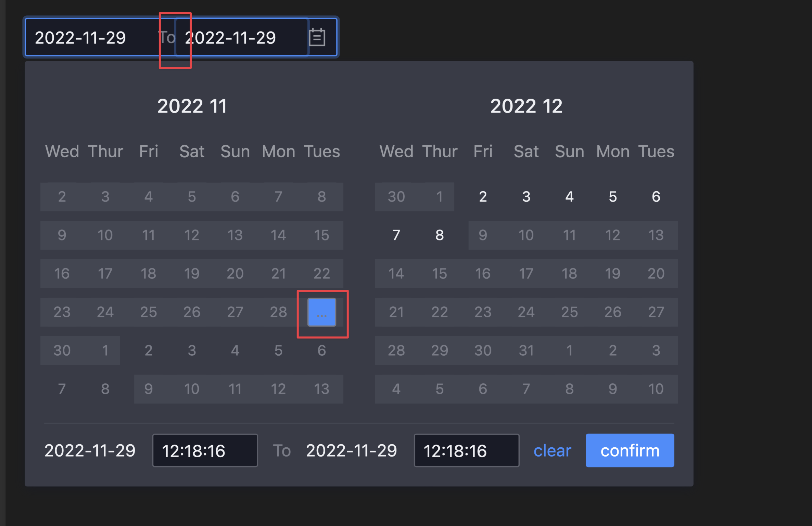Open the calendar icon next to end date
Image resolution: width=812 pixels, height=526 pixels.
317,37
